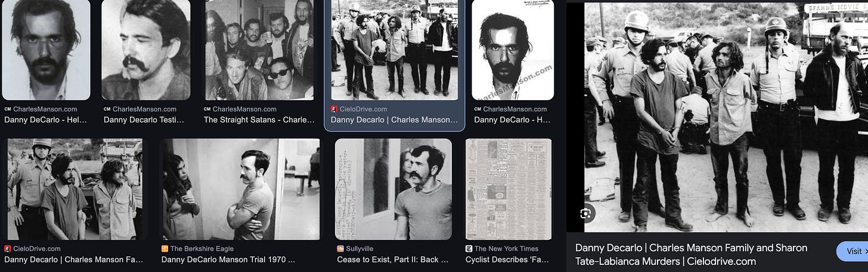Image resolution: width=868 pixels, height=272 pixels.
Task: Click The Berkshire Eagle source favicon
Action: (165, 249)
